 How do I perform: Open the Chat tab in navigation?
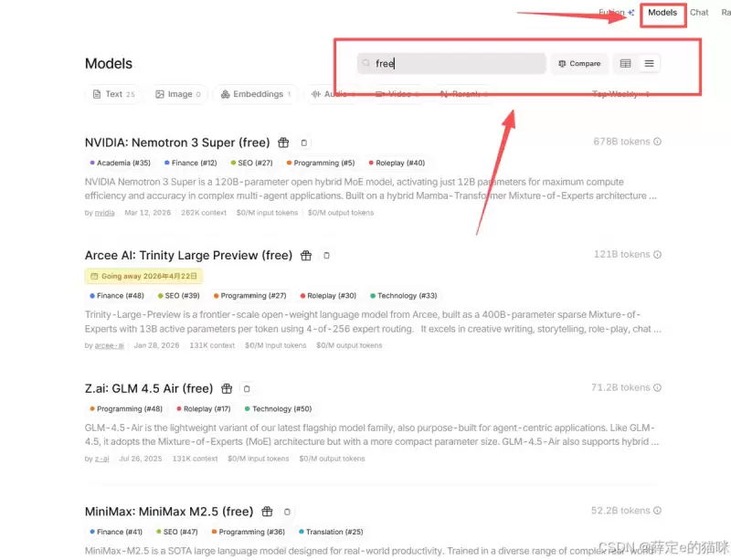click(x=699, y=13)
